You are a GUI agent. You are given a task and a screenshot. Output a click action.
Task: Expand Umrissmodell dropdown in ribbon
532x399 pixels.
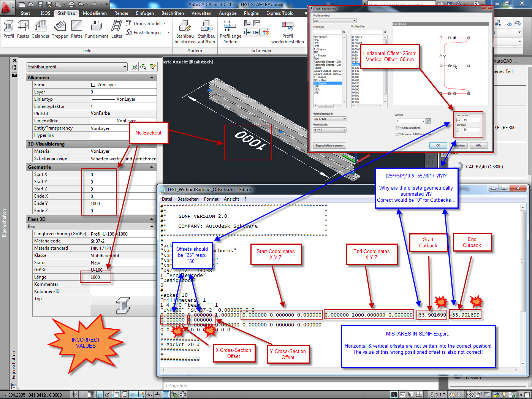[x=165, y=24]
